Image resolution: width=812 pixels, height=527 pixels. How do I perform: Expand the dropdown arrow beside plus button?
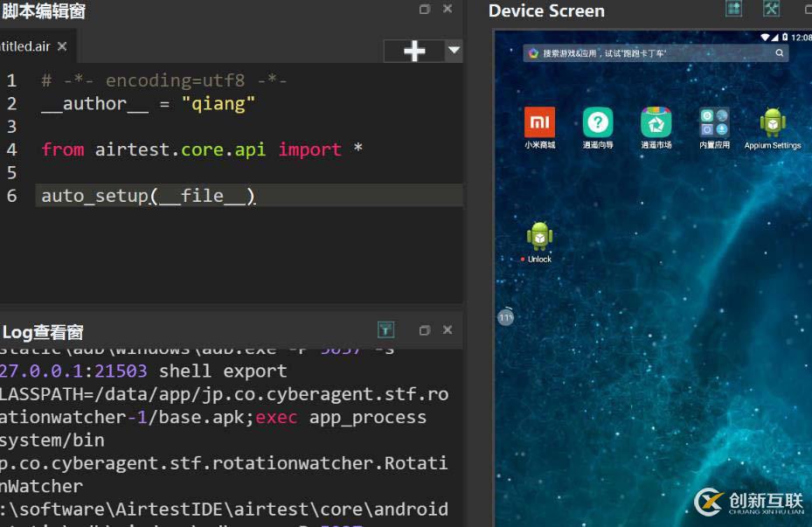(454, 51)
